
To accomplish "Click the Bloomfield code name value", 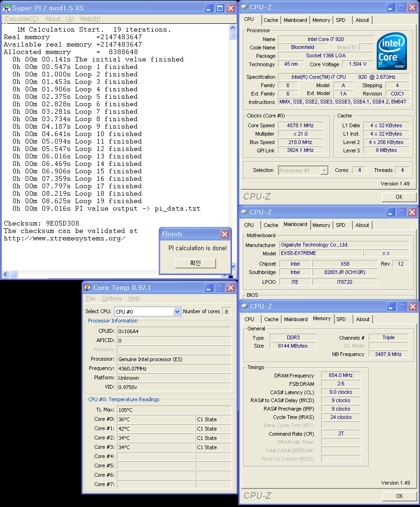I will click(302, 47).
